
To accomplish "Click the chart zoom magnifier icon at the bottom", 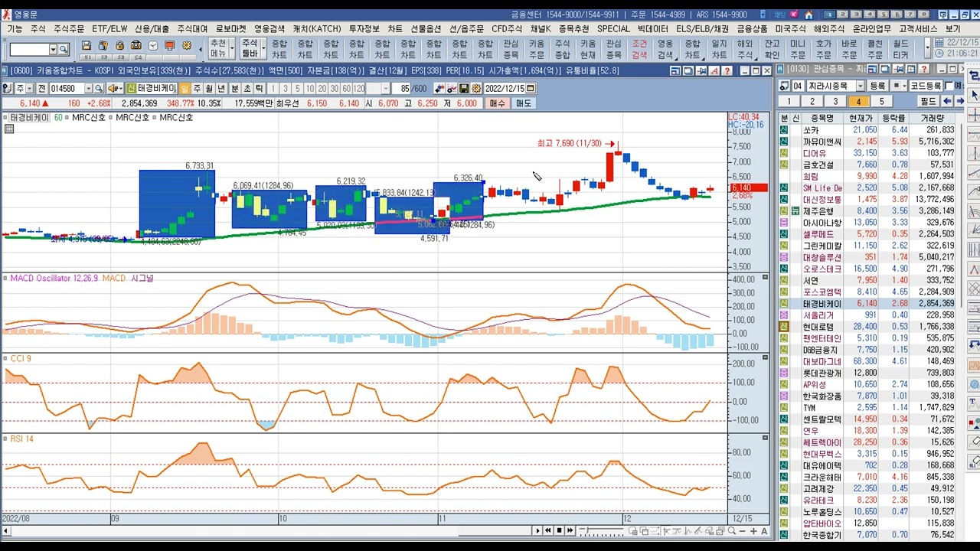I will pos(732,530).
